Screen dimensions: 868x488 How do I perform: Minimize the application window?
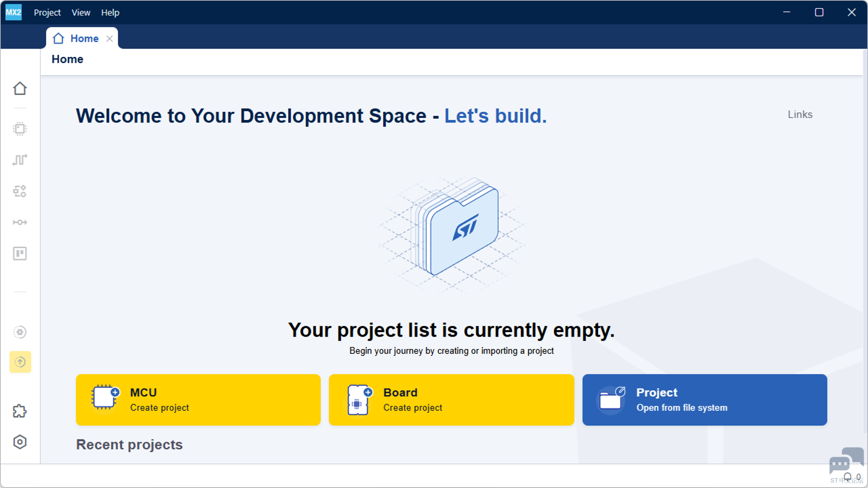pyautogui.click(x=787, y=12)
